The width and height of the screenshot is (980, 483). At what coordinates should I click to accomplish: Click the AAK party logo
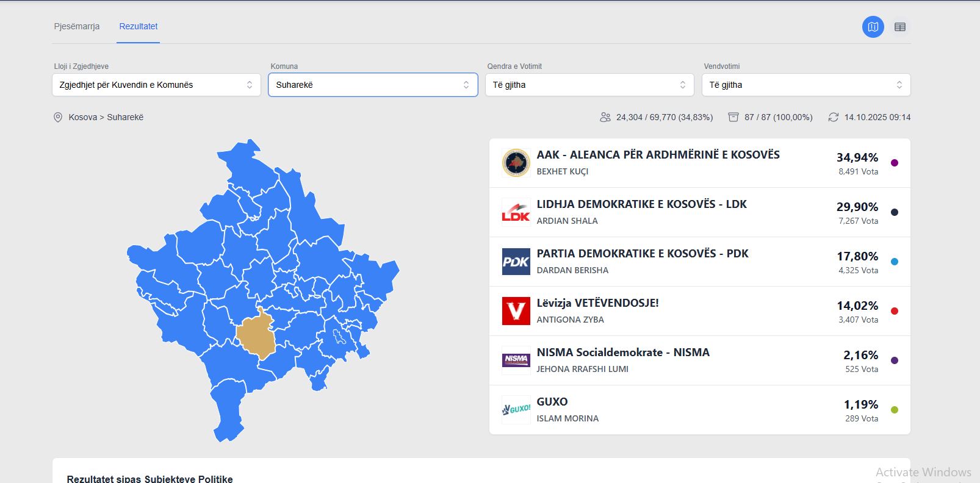pyautogui.click(x=516, y=163)
